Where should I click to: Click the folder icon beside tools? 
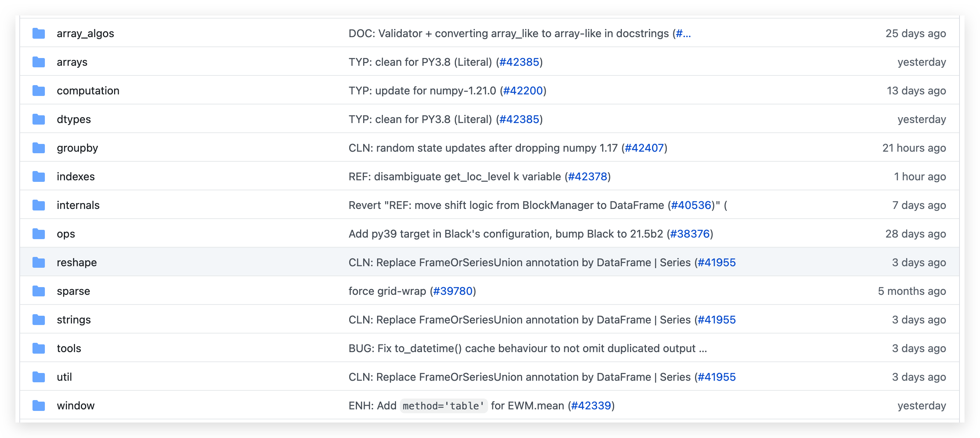coord(39,349)
